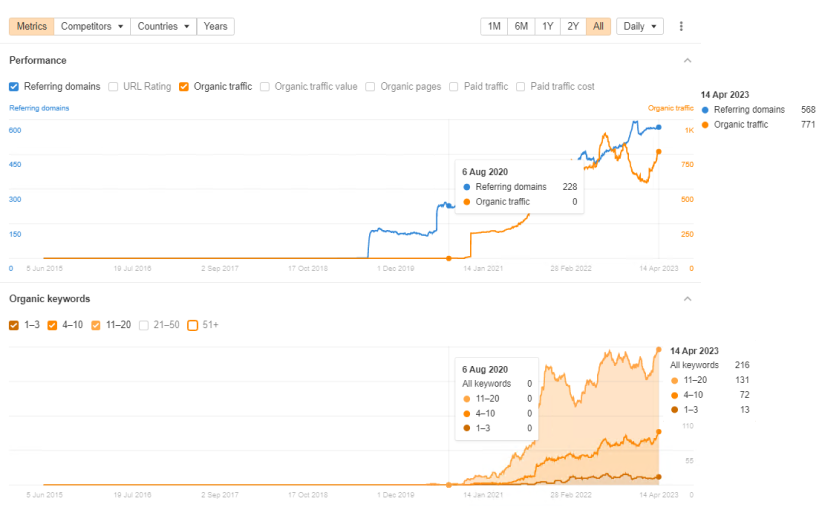Click the 11–20 endpoint dot on keywords chart
Image resolution: width=825 pixels, height=525 pixels.
tap(659, 350)
